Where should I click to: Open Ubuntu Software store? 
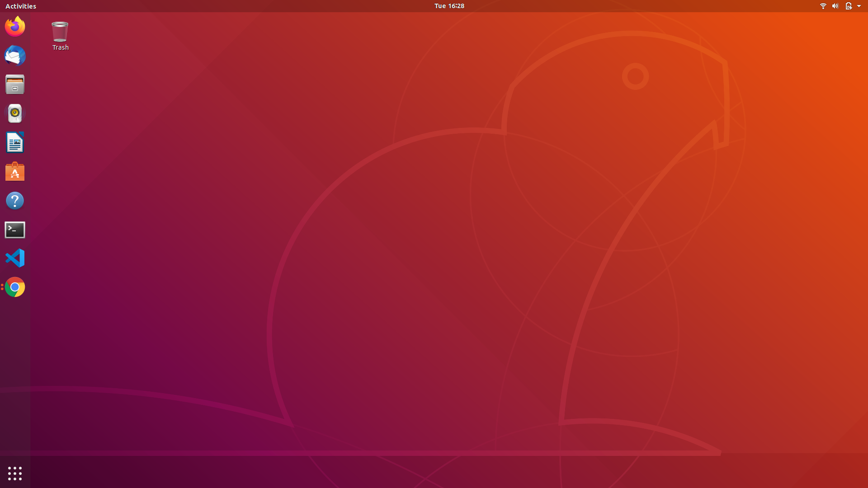click(15, 172)
